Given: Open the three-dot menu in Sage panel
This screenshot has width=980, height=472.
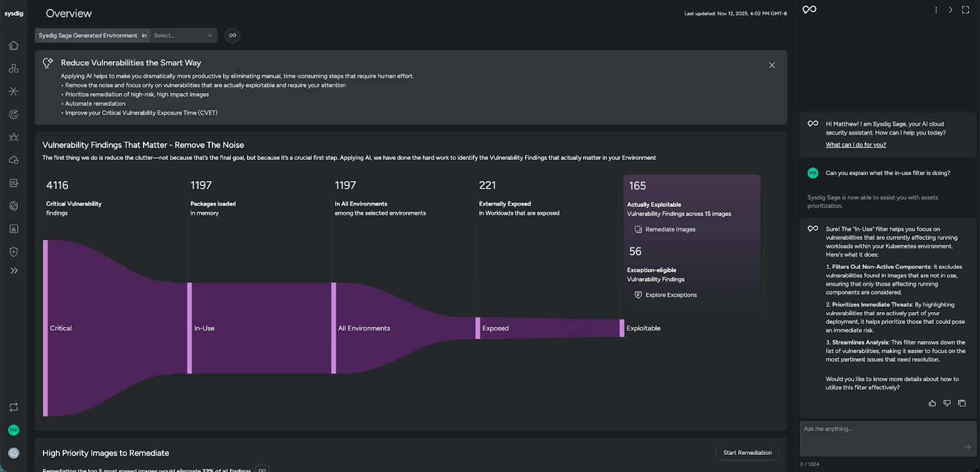Looking at the screenshot, I should click(936, 10).
